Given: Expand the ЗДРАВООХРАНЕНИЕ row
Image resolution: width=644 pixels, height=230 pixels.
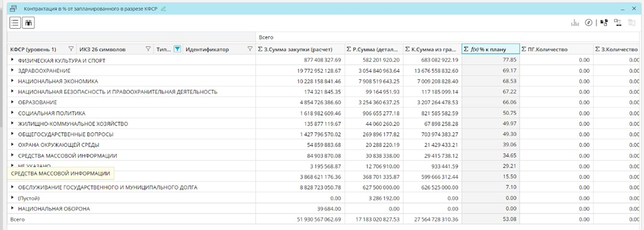Looking at the screenshot, I should coord(13,71).
